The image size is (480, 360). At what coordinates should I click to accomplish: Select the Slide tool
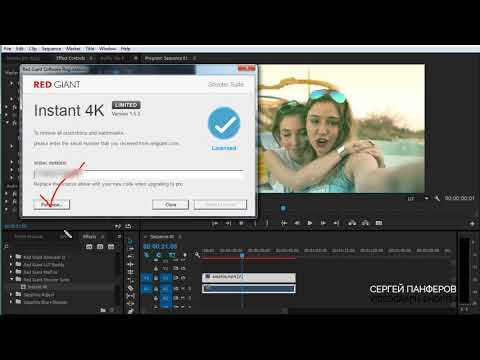coord(130,303)
